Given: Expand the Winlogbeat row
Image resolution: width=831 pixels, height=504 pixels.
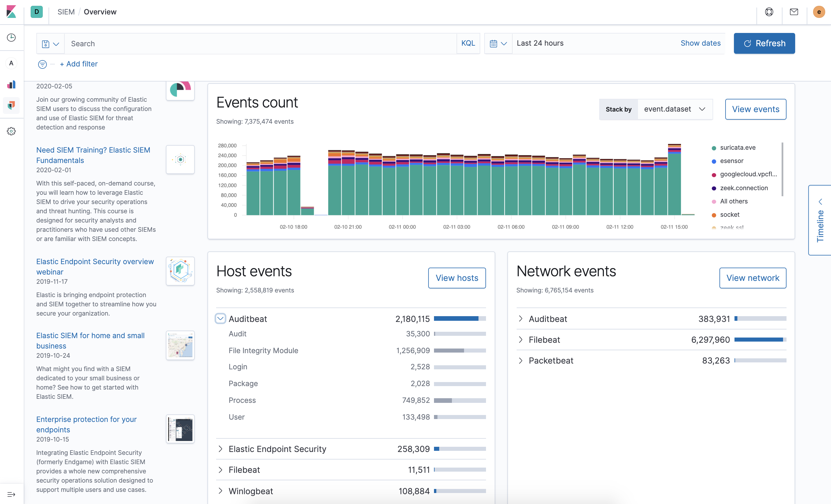Looking at the screenshot, I should (x=220, y=490).
